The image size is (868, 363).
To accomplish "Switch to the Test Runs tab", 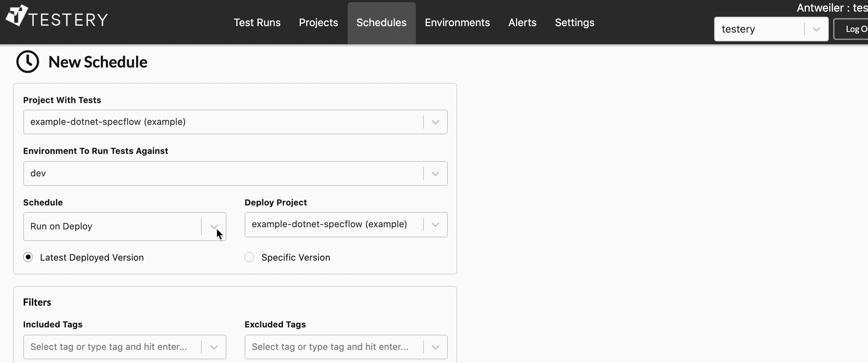I will 257,23.
